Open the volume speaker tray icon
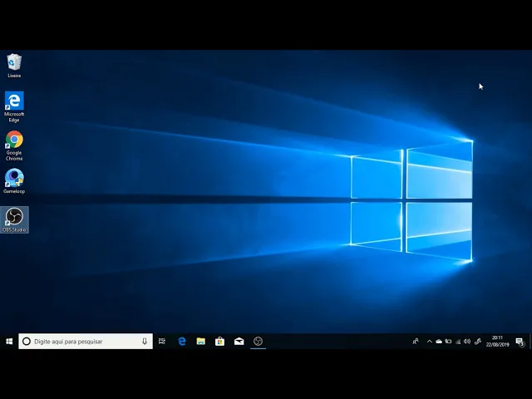 [467, 342]
